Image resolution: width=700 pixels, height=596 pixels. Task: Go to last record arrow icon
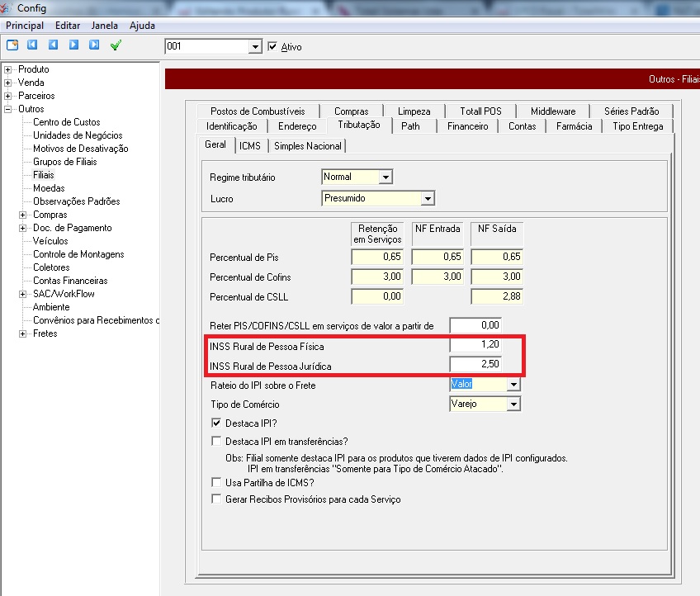[94, 45]
